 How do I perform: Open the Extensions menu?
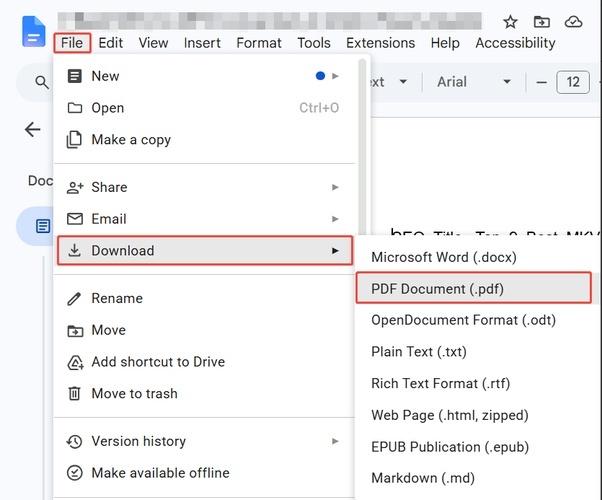(380, 43)
